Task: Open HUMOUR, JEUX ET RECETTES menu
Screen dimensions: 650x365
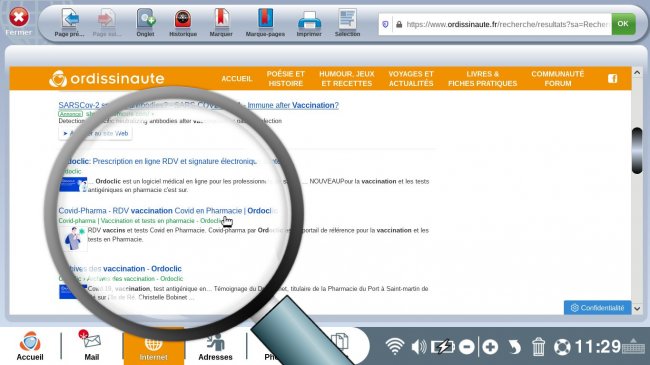Action: pos(347,78)
